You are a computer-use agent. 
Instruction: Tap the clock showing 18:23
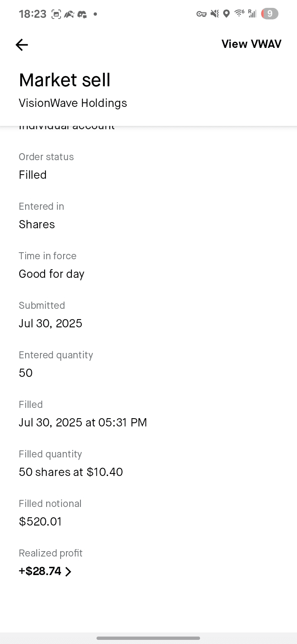coord(33,14)
